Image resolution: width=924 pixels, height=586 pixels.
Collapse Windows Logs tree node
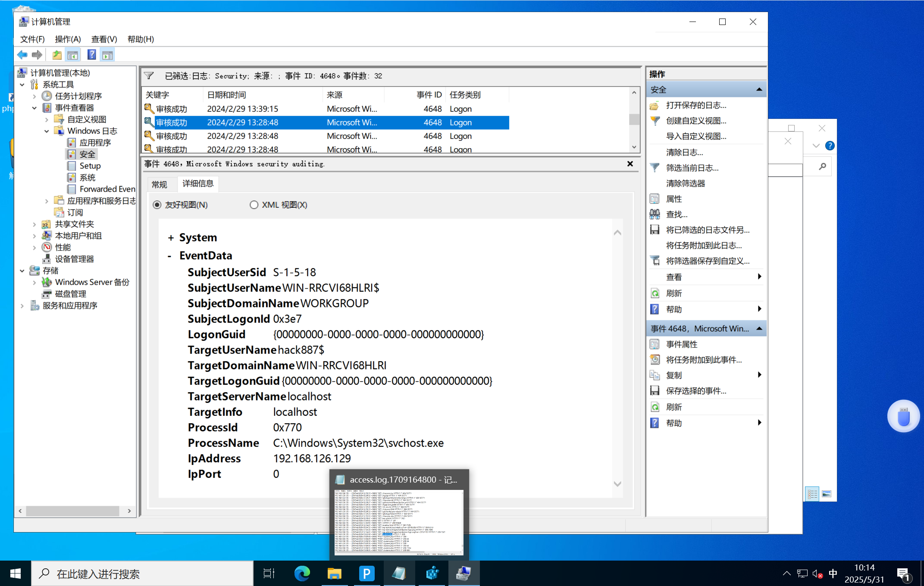(47, 131)
